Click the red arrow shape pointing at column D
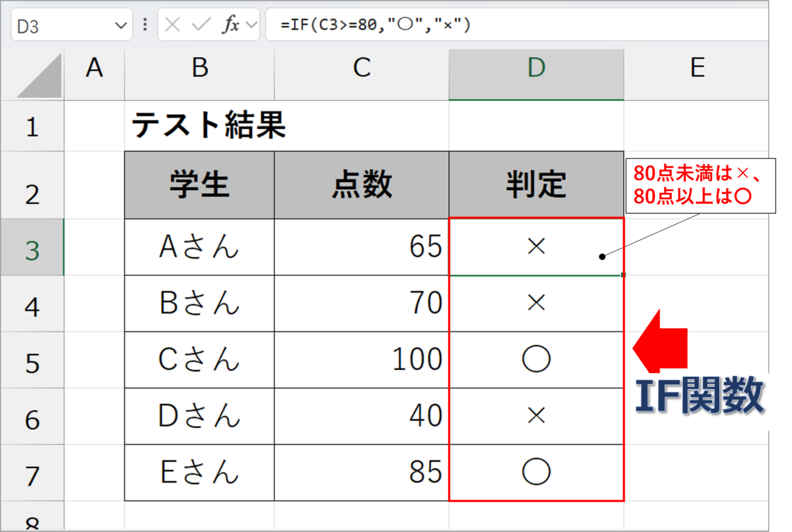Image resolution: width=792 pixels, height=532 pixels. [661, 349]
